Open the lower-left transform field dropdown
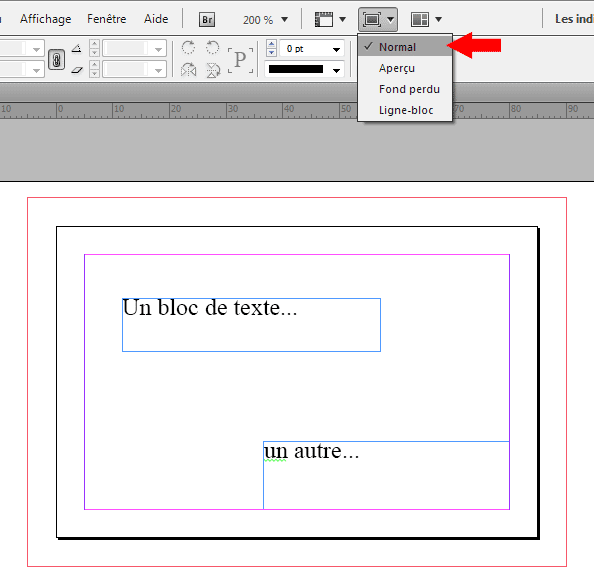 tap(36, 70)
